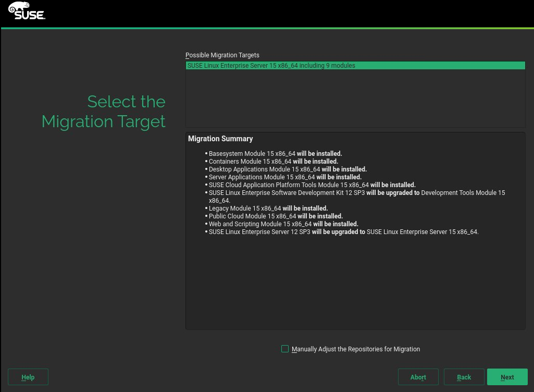The width and height of the screenshot is (534, 392).
Task: Abort the migration
Action: [418, 377]
